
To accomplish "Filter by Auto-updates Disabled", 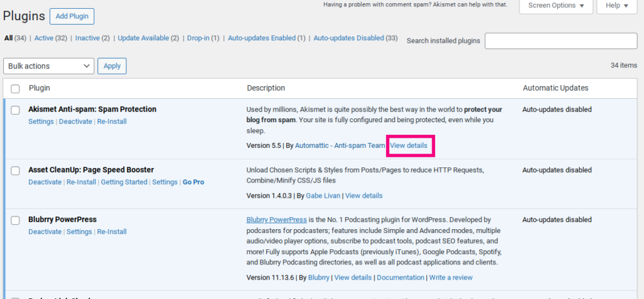I will pyautogui.click(x=348, y=38).
